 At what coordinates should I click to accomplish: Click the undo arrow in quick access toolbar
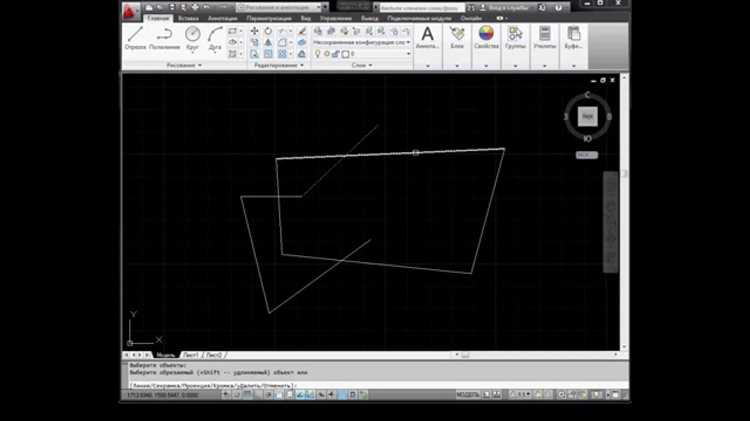[207, 7]
